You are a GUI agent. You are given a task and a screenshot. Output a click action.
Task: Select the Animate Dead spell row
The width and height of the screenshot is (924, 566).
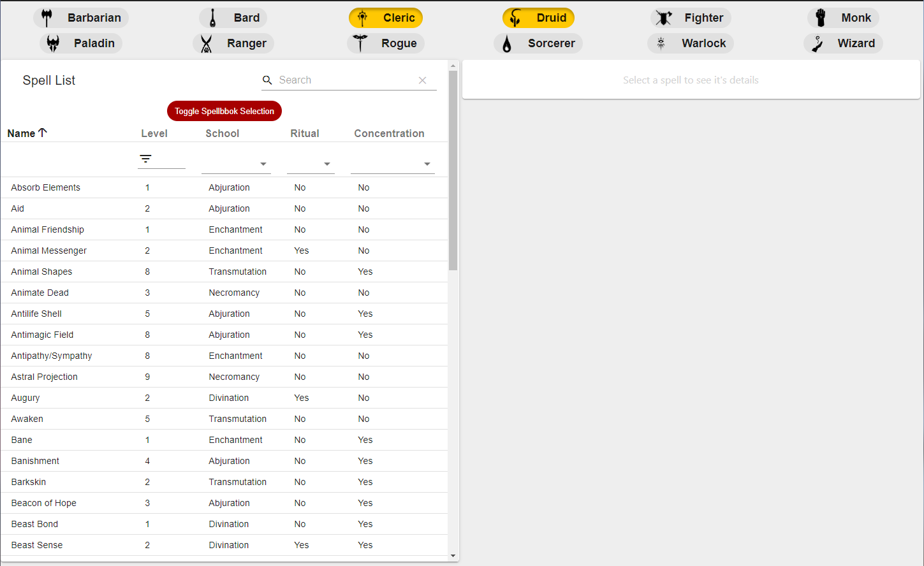[x=40, y=293]
